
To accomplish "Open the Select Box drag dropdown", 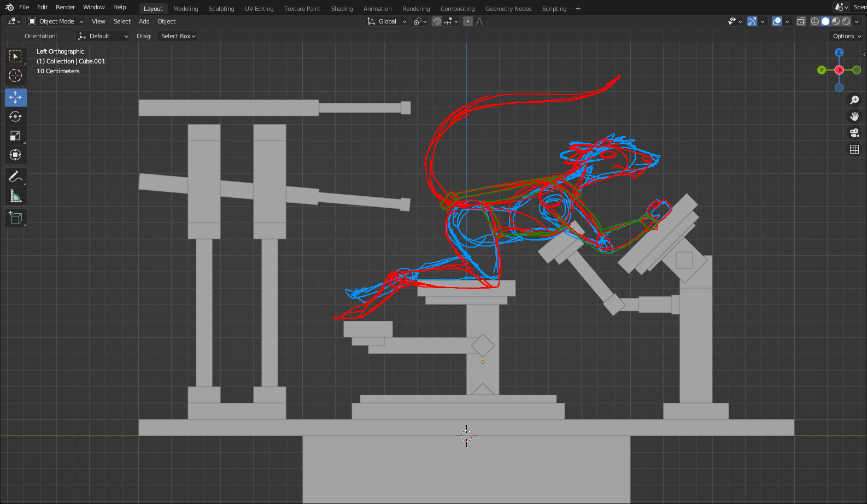I will point(178,36).
